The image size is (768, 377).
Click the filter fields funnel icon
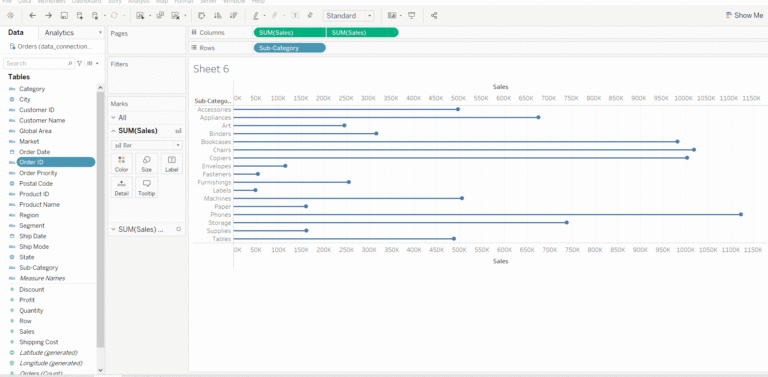click(x=79, y=63)
